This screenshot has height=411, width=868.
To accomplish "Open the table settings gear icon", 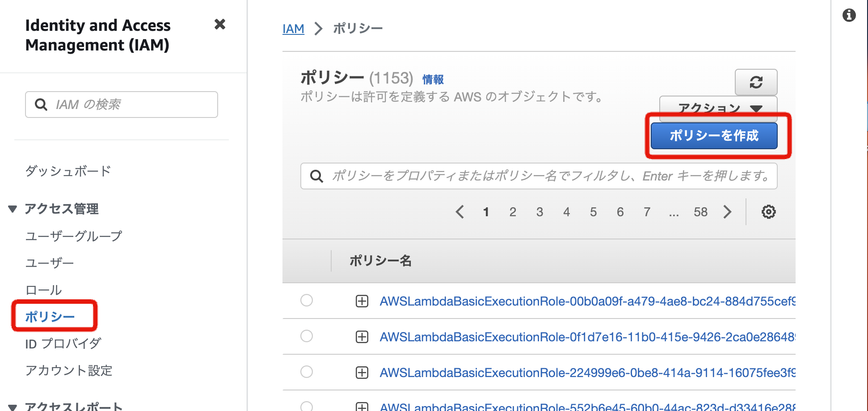I will [768, 212].
